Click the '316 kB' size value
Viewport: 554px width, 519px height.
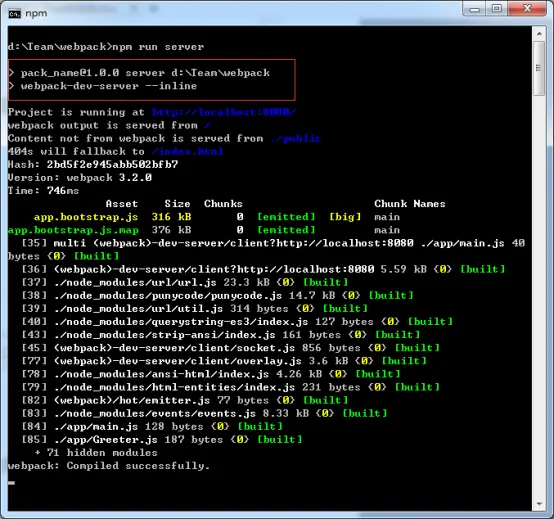tap(171, 217)
